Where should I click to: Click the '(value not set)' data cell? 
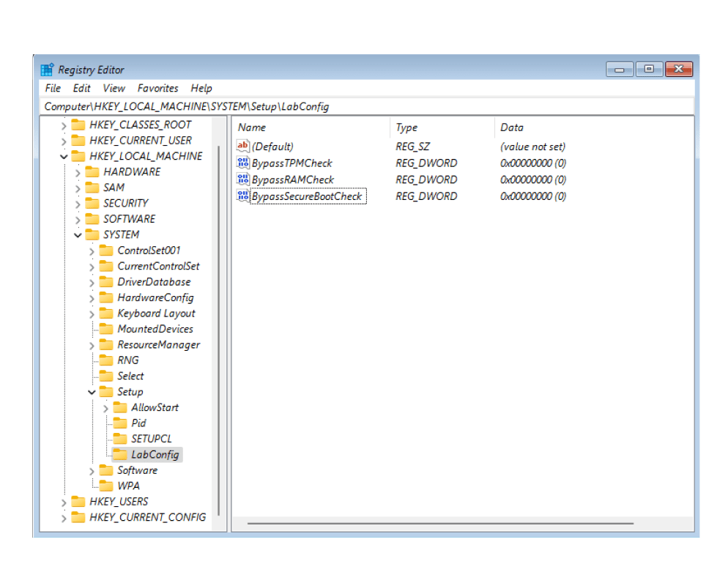click(x=532, y=146)
